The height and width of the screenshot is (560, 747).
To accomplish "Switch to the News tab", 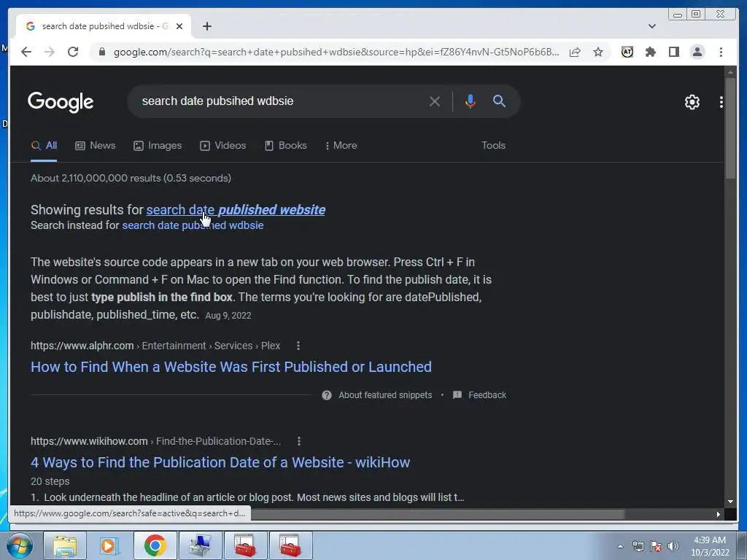I will [96, 146].
